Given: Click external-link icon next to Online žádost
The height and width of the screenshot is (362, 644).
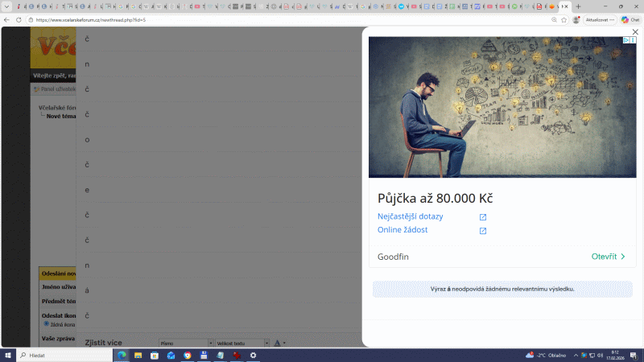Looking at the screenshot, I should tap(482, 231).
